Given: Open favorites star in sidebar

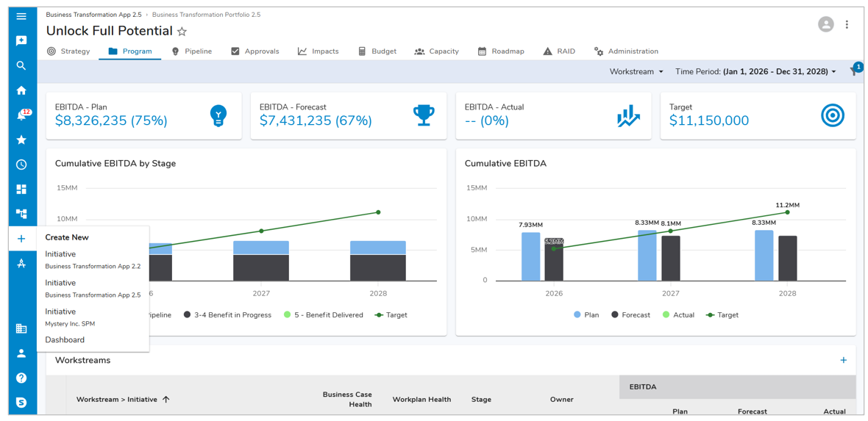Looking at the screenshot, I should click(21, 140).
